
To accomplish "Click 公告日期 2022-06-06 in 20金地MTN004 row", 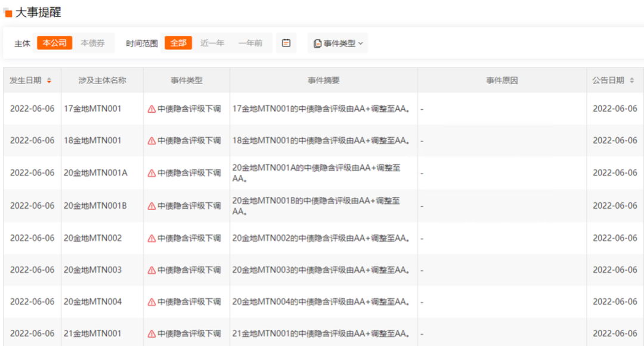I will [x=615, y=302].
